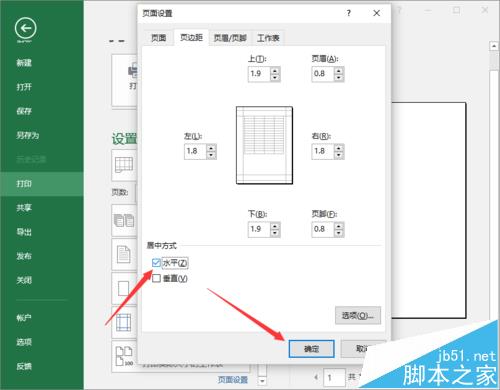Click the 下(B) margin value field
Image resolution: width=500 pixels, height=390 pixels.
[x=259, y=229]
